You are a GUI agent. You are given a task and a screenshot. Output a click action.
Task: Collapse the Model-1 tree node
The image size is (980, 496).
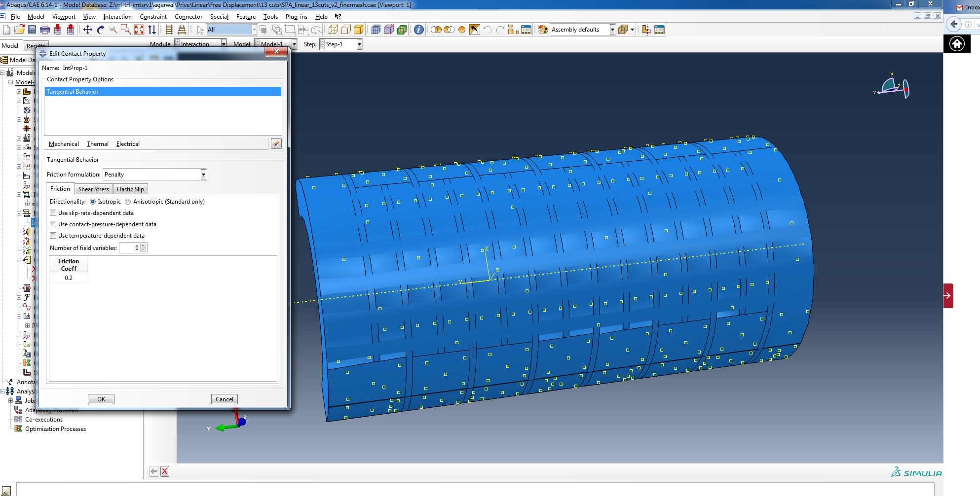pos(10,82)
